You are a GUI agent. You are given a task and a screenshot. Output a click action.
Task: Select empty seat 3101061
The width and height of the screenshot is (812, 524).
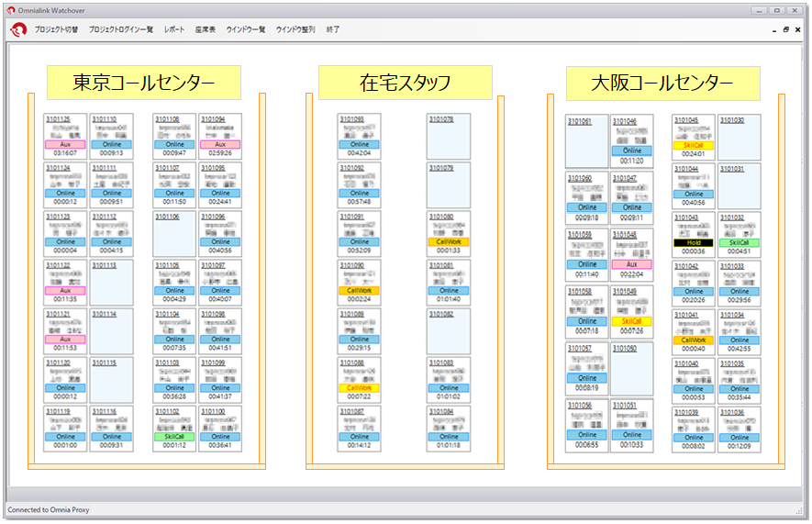[586, 141]
